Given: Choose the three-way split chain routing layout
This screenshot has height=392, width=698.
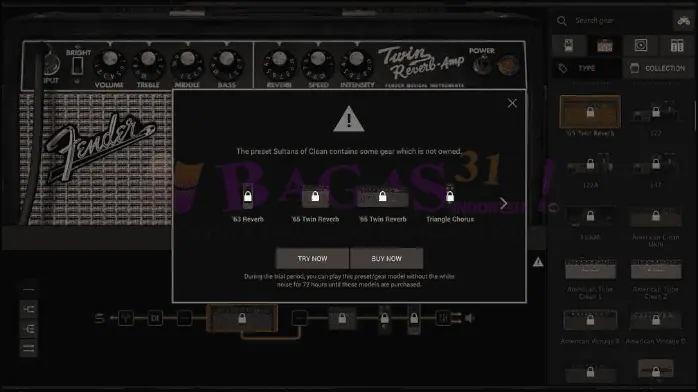Looking at the screenshot, I should (28, 328).
